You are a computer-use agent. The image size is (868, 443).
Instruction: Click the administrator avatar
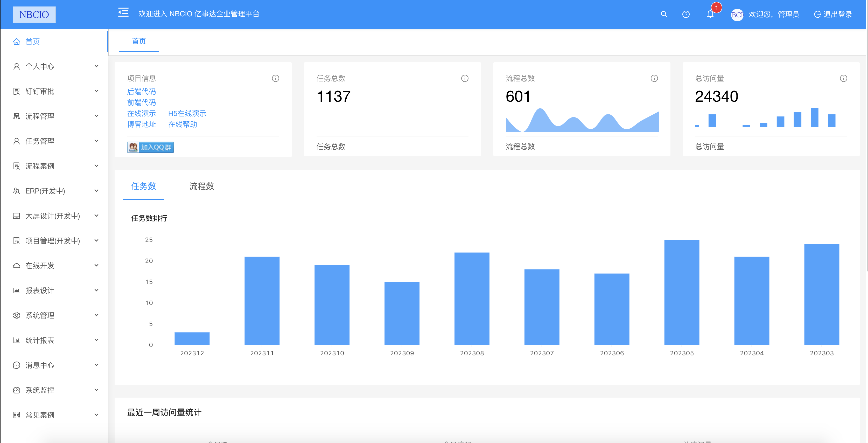[x=737, y=15]
